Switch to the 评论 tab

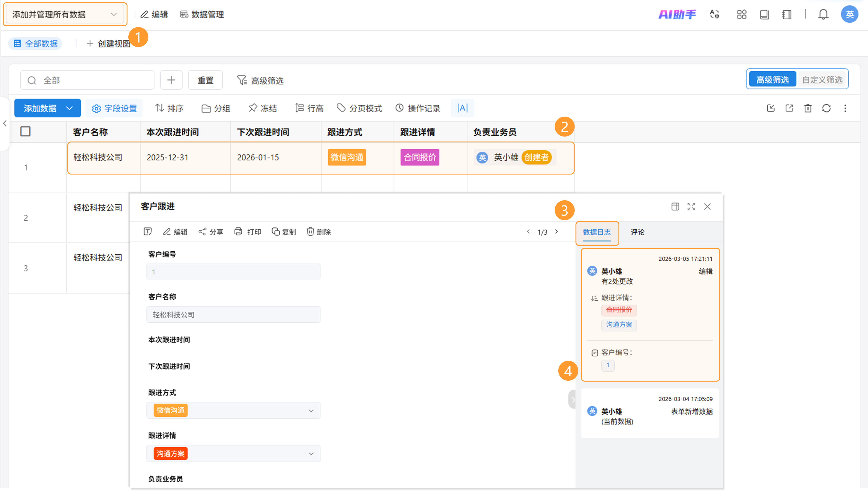(637, 232)
